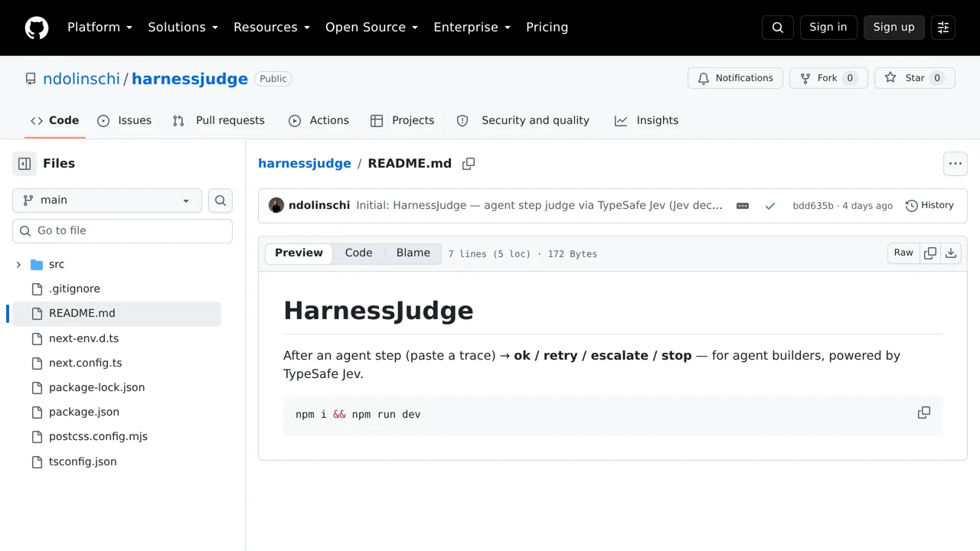Click the HarnessJudge README heading
The height and width of the screenshot is (551, 980).
[x=379, y=311]
